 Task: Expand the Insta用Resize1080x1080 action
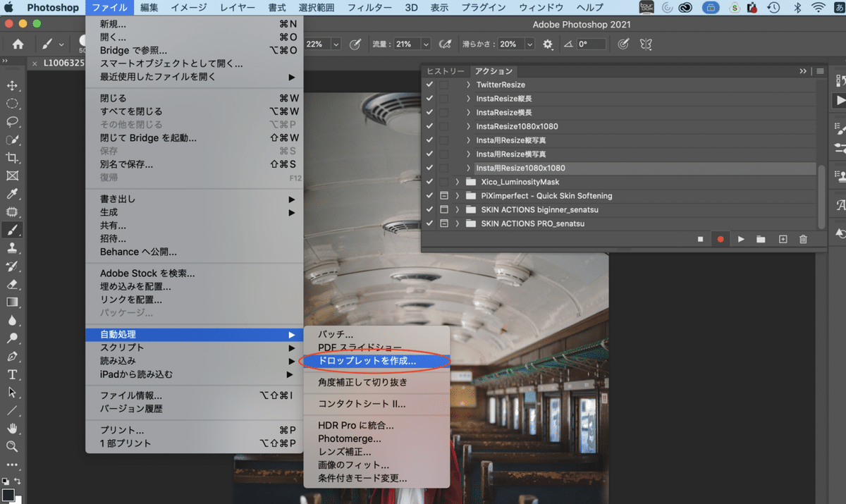point(468,168)
